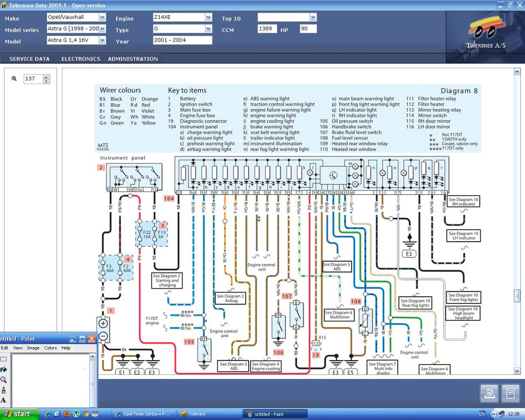This screenshot has width=525, height=420.
Task: Select the Fill With Color tool in Paint
Action: tap(3, 370)
